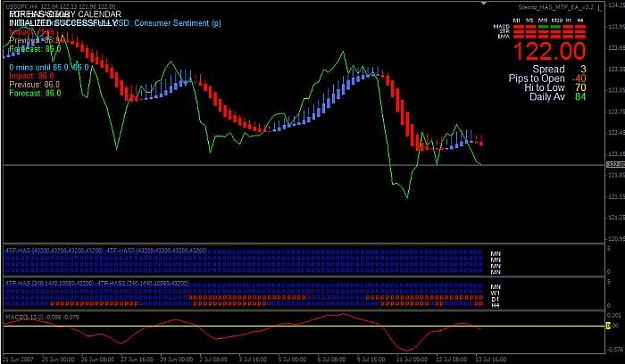Select the Steinitz_HAS_MTF_EA_v2.2 expert advisor label

[556, 7]
